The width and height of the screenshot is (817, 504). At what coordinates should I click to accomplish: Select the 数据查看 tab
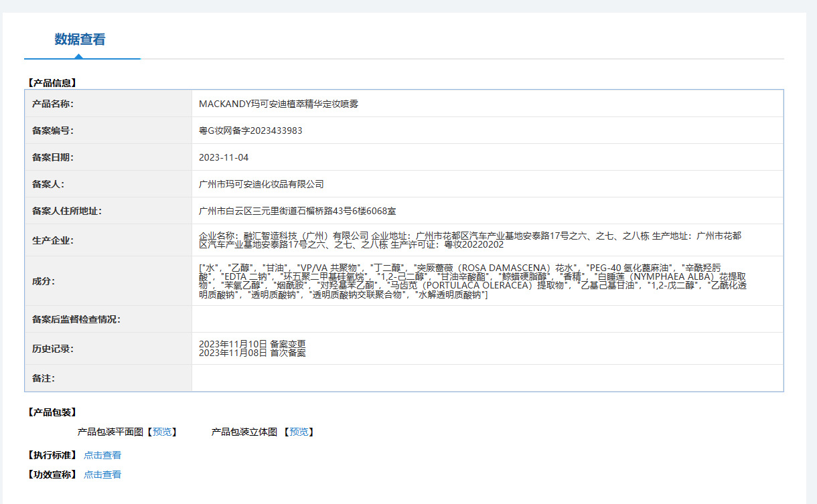click(80, 39)
